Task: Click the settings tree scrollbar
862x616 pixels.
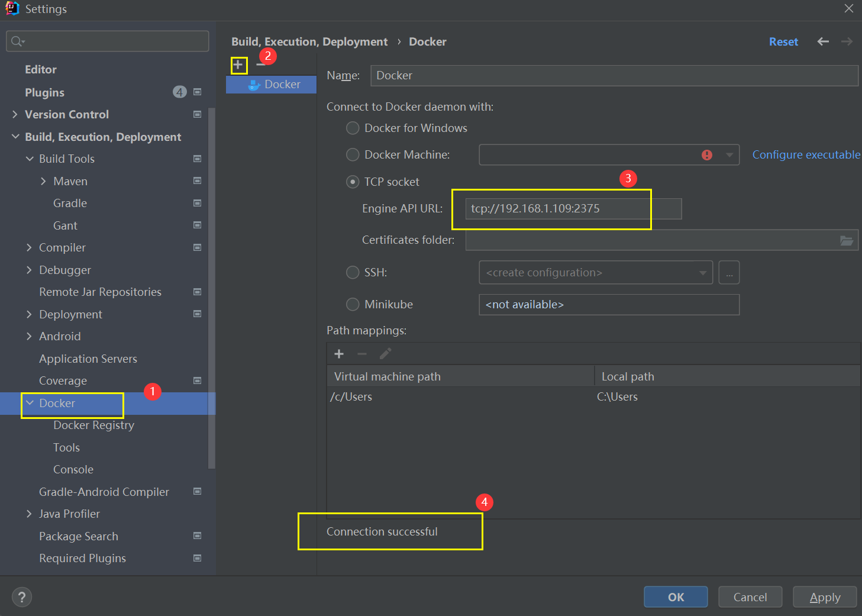Action: coord(212,288)
